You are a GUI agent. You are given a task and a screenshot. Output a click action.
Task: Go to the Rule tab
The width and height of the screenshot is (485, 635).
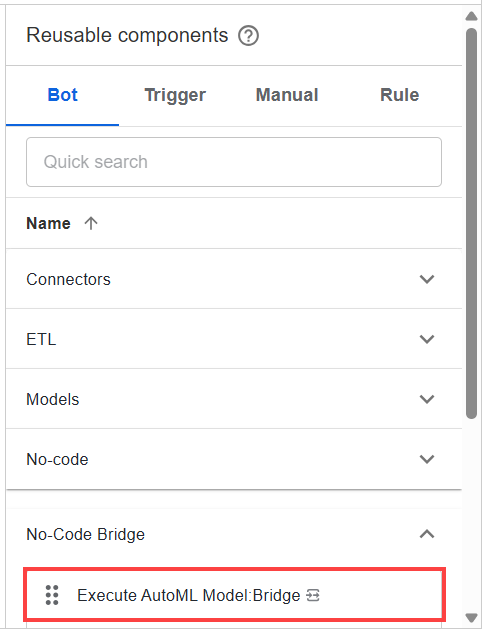[x=400, y=95]
